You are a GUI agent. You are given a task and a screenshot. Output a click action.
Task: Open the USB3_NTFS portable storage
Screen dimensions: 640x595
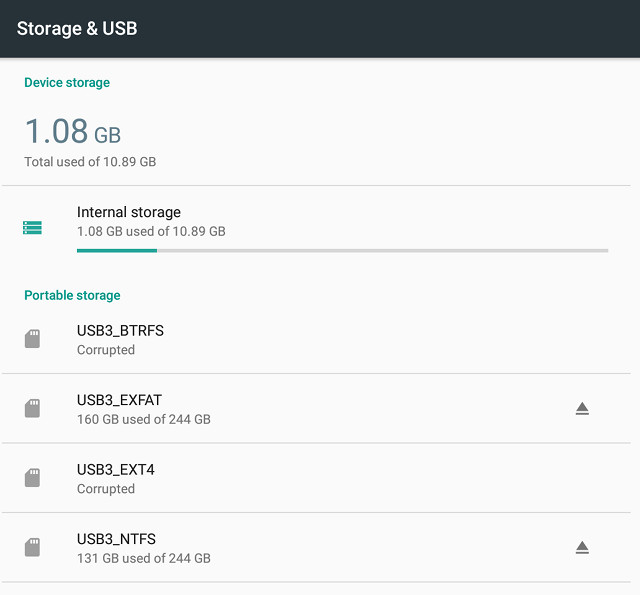(316, 548)
